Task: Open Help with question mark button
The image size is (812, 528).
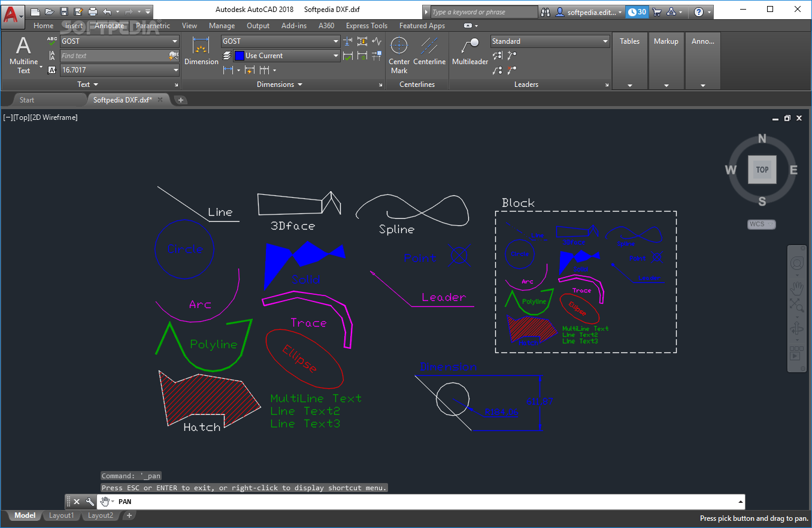Action: pos(698,12)
